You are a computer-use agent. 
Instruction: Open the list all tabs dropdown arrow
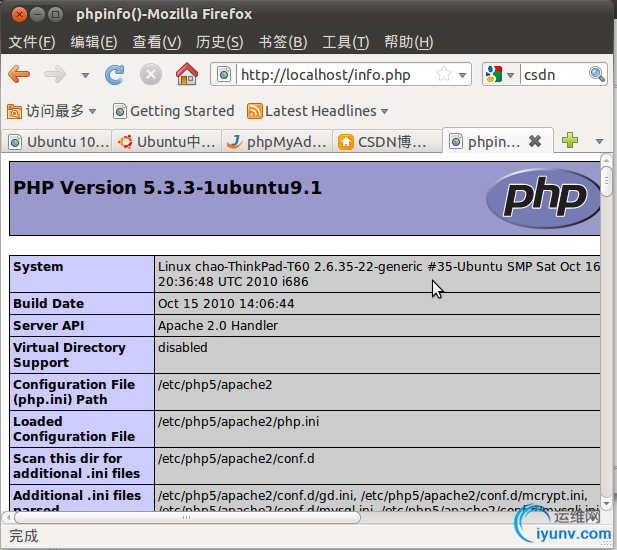(599, 141)
